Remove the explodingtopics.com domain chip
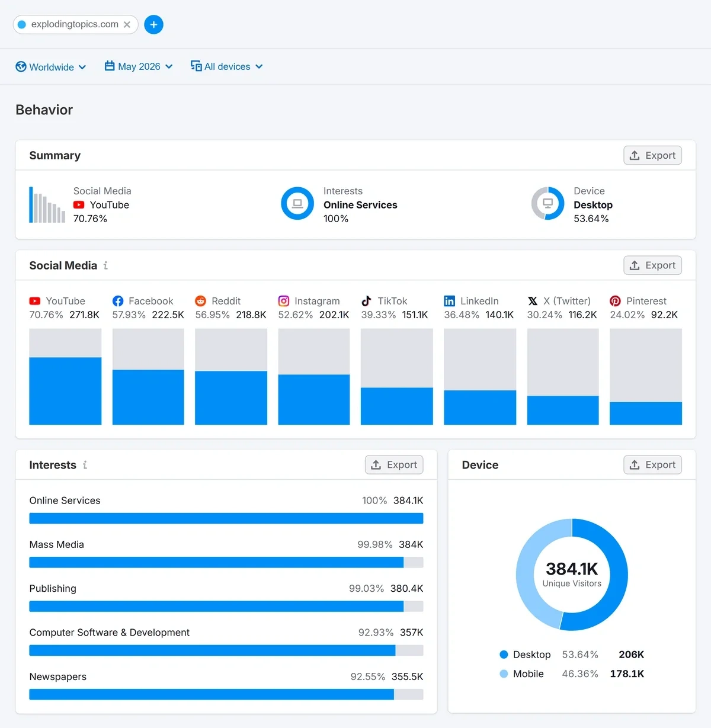 pos(127,24)
